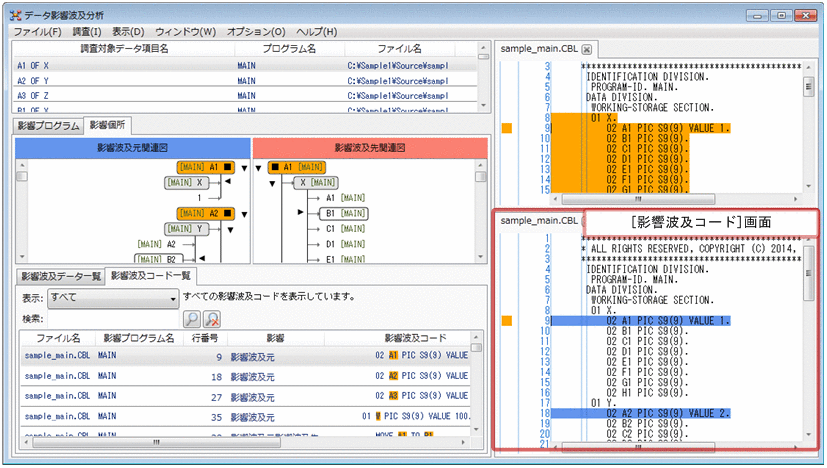Open the ファイル(F) menu
827x468 pixels.
point(37,32)
